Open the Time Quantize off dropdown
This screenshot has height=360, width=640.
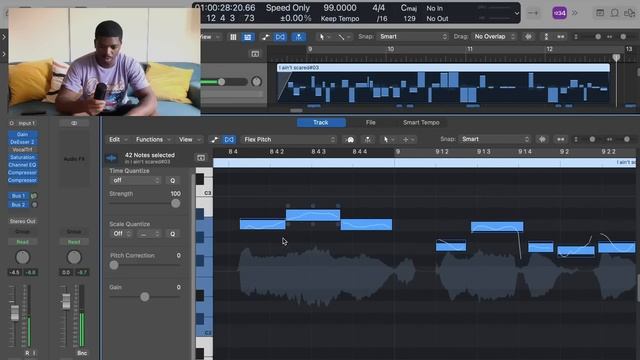(135, 180)
